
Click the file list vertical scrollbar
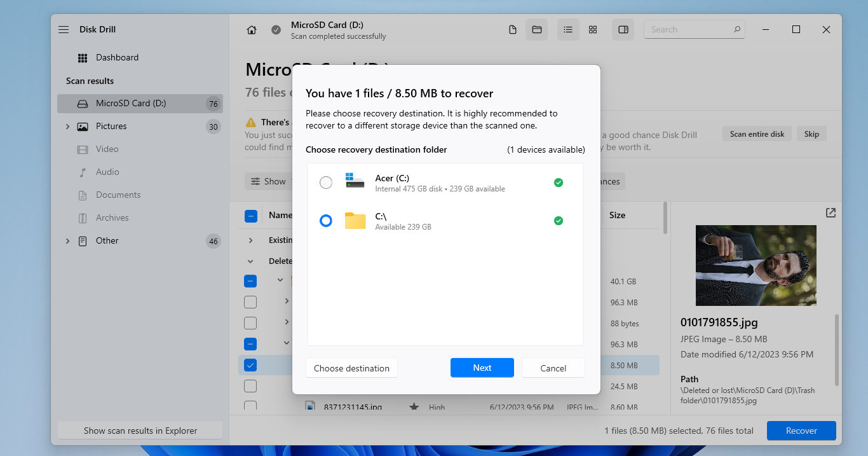tap(665, 218)
